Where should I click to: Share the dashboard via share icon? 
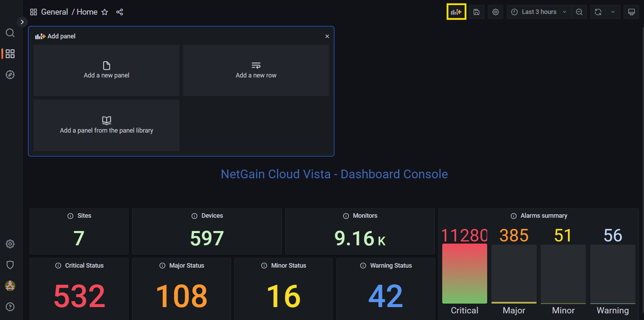click(120, 12)
